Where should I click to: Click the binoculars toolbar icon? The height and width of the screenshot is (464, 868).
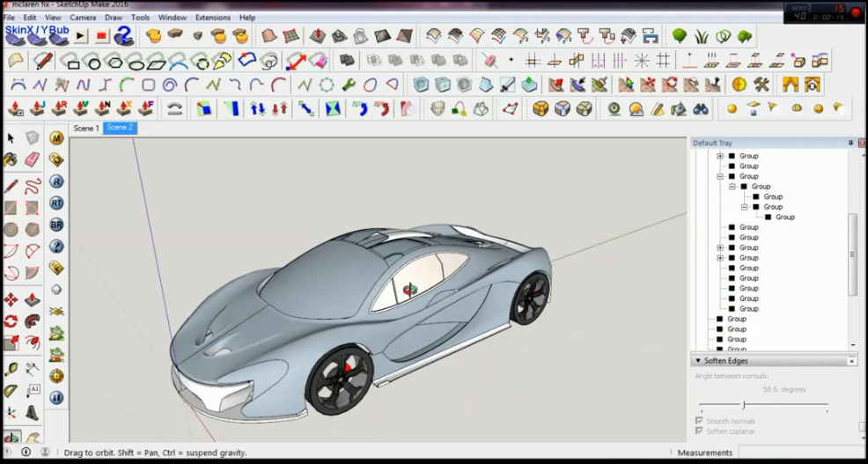[701, 109]
